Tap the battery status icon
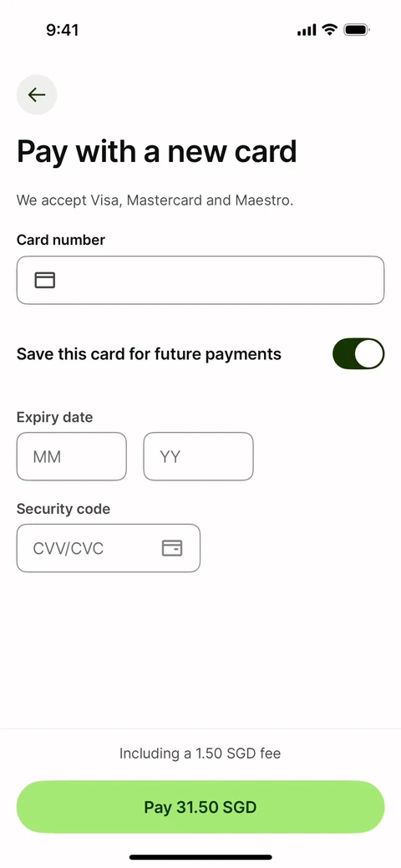This screenshot has width=401, height=868. point(357,30)
